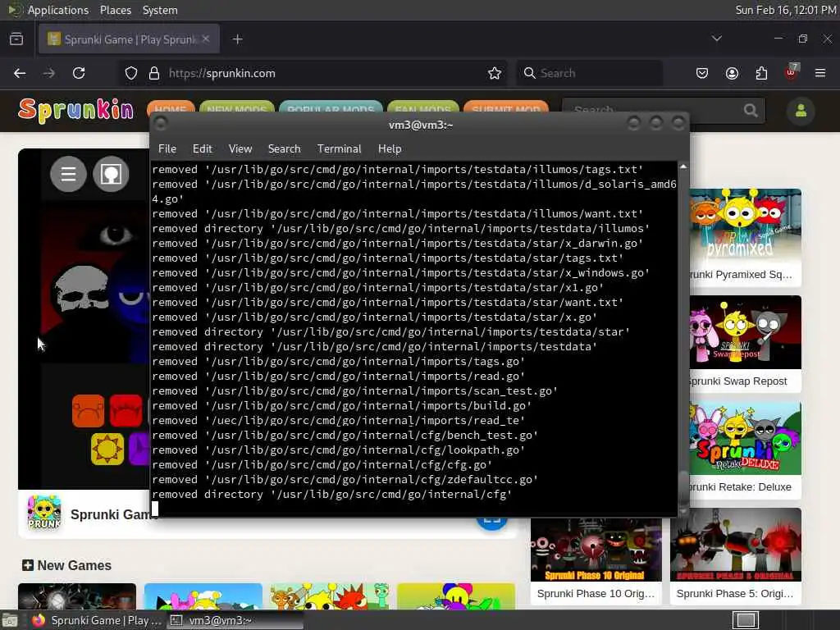Close the Sprunki Game tab
The height and width of the screenshot is (630, 840).
click(206, 39)
